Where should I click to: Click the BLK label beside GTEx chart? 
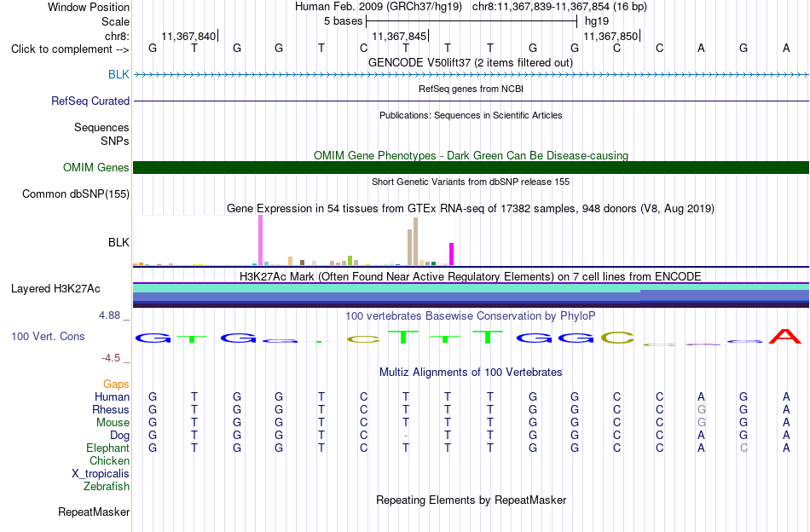click(x=119, y=242)
